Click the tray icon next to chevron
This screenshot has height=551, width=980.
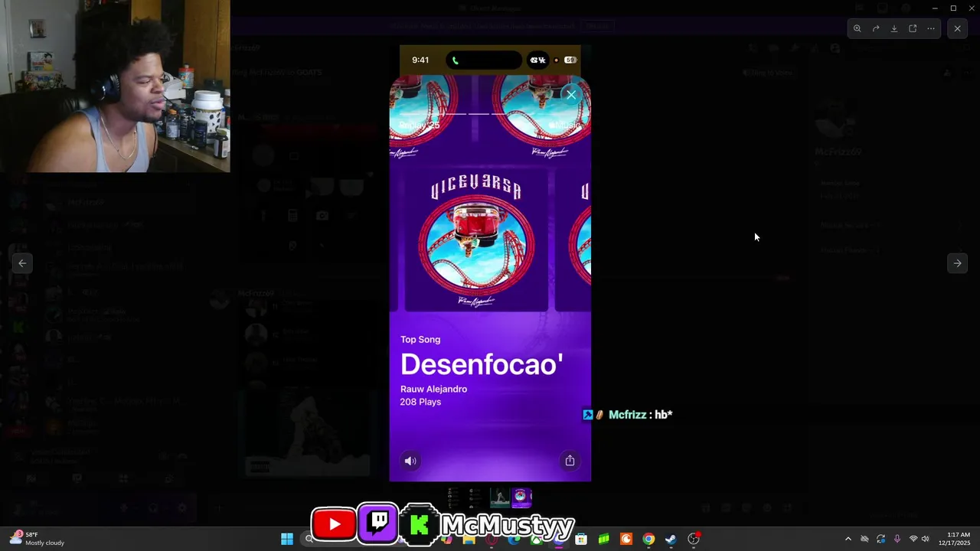click(x=864, y=539)
